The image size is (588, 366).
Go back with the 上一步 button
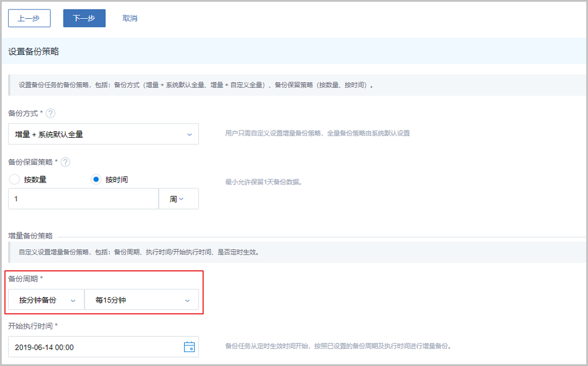coord(29,18)
